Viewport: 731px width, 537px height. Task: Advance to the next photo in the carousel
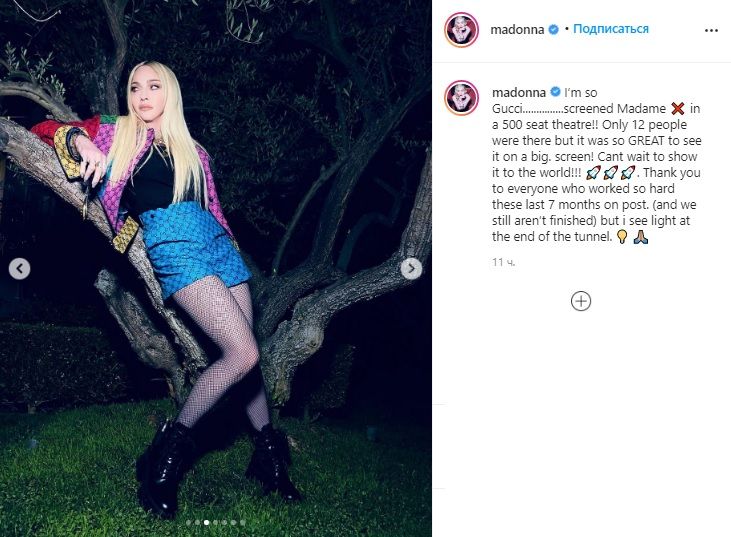(411, 268)
